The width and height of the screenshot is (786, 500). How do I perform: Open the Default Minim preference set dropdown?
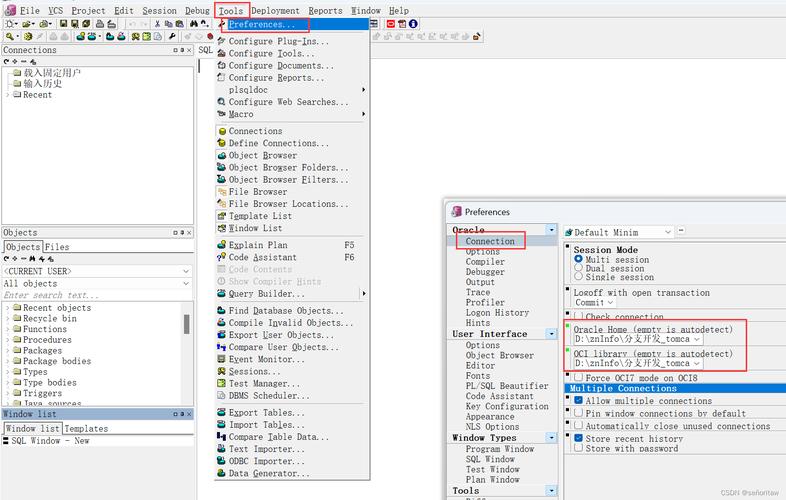point(667,232)
